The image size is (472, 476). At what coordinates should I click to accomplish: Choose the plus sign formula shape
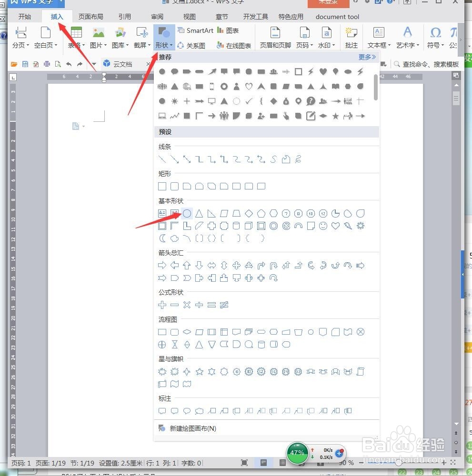point(162,305)
